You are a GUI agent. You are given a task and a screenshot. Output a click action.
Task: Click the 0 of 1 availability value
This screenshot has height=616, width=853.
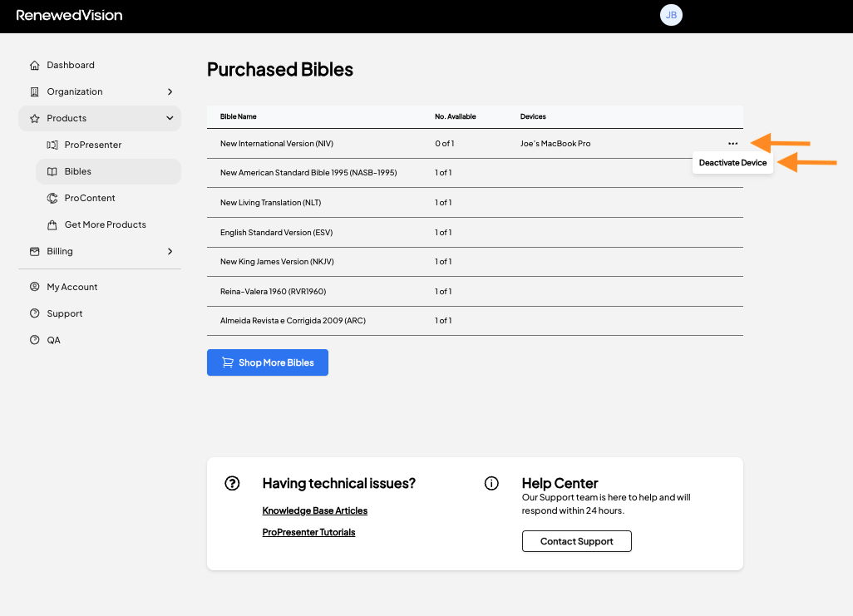coord(445,144)
